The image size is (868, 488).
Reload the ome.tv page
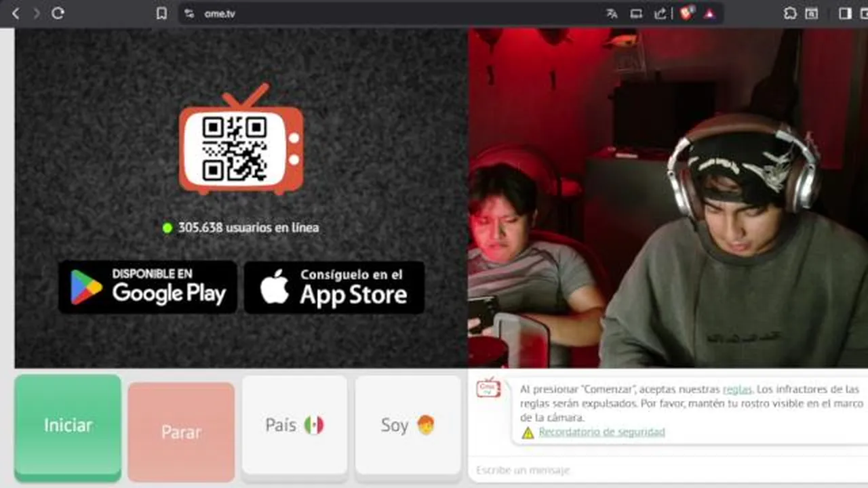(x=58, y=13)
